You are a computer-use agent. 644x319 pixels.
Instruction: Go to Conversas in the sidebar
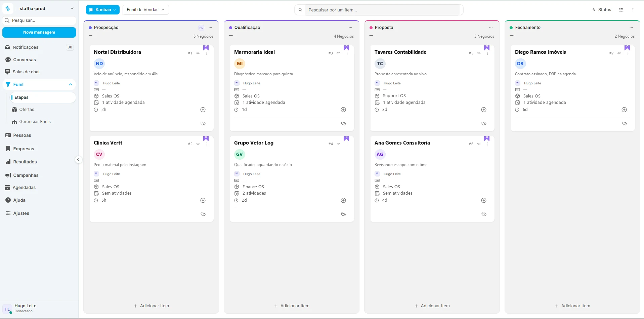[39, 59]
